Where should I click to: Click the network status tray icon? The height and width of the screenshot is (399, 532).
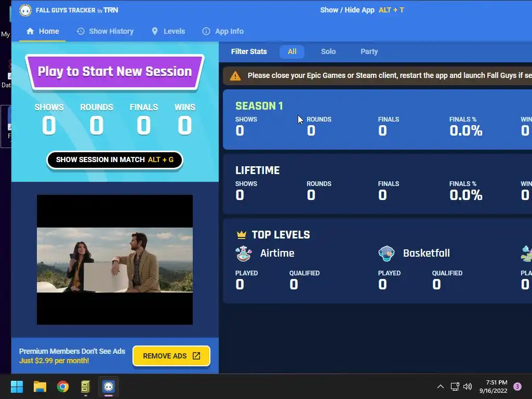pos(455,387)
